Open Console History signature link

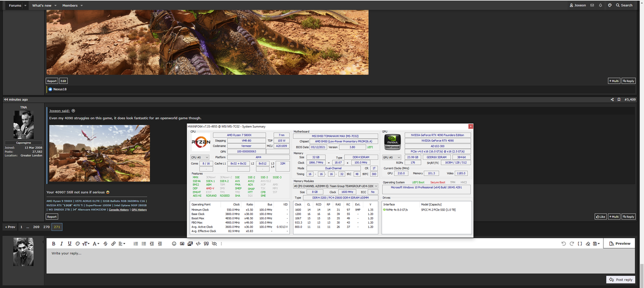pos(119,209)
